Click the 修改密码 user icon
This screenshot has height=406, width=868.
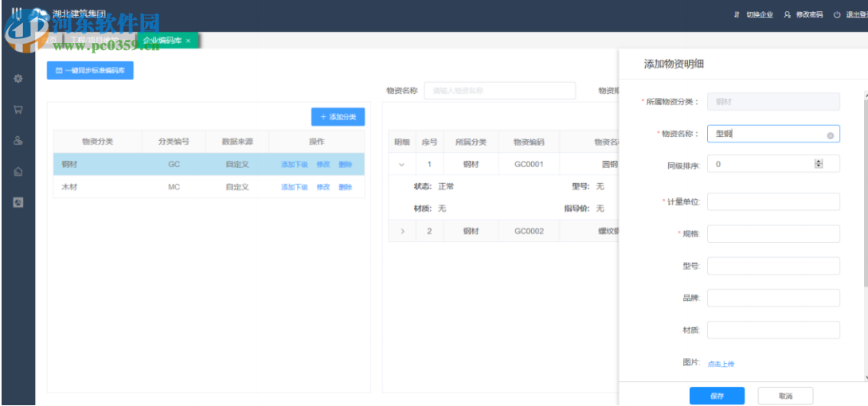click(x=788, y=15)
